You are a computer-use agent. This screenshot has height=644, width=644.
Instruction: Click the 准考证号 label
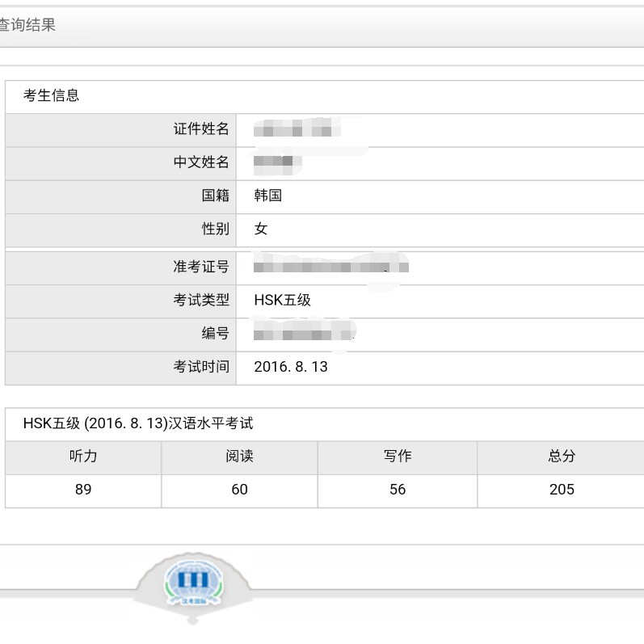click(201, 267)
